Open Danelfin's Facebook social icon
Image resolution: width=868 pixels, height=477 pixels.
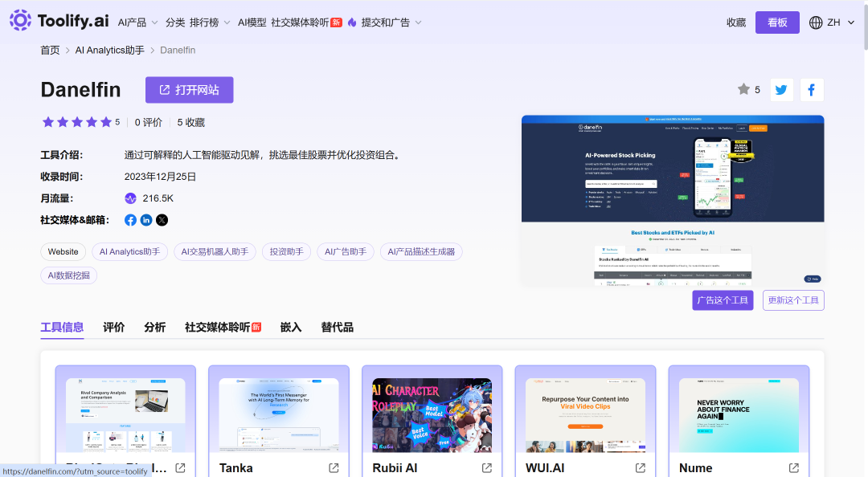[x=131, y=220]
